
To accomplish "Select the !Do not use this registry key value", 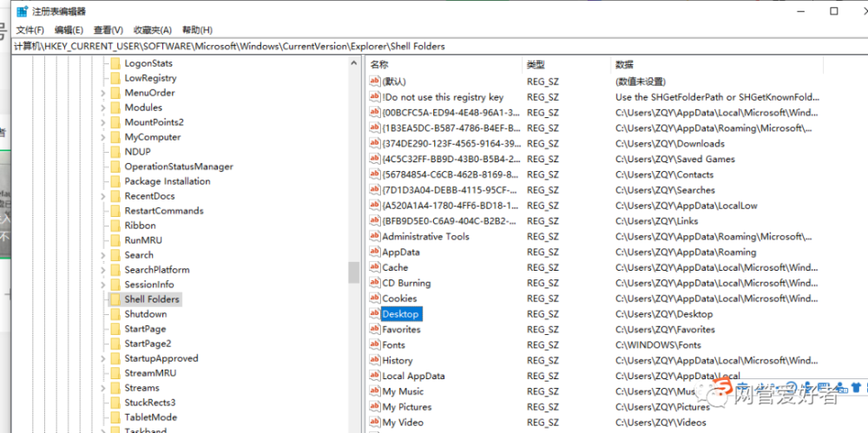I will [443, 97].
